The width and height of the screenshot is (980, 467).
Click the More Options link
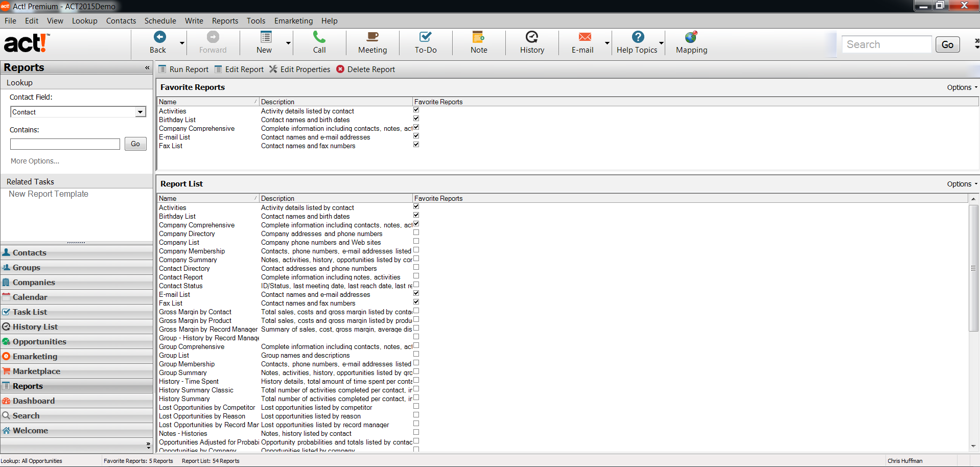tap(35, 161)
